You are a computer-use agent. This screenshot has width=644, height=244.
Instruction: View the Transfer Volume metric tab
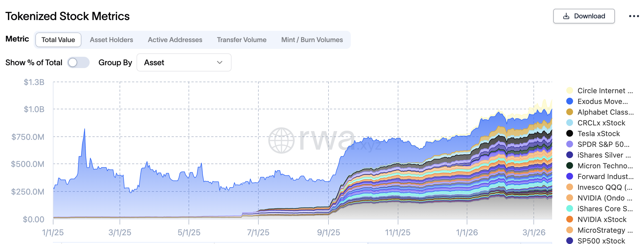242,40
